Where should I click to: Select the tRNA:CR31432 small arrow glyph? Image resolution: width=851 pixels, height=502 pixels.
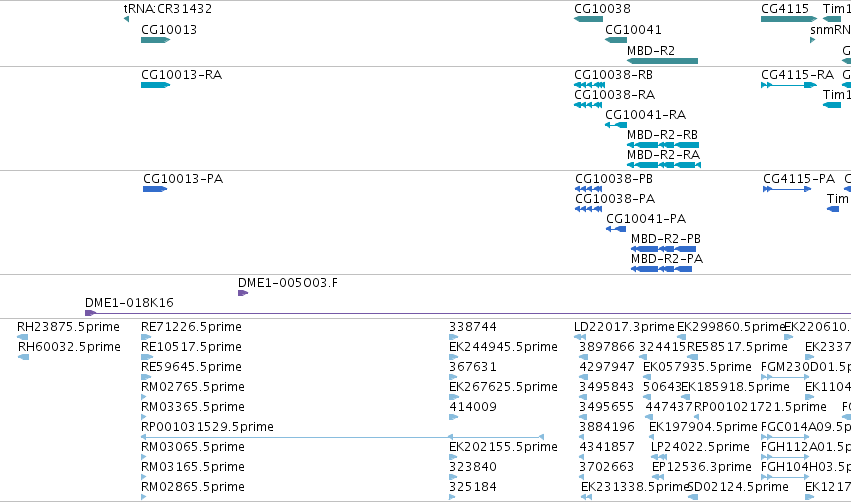[126, 19]
